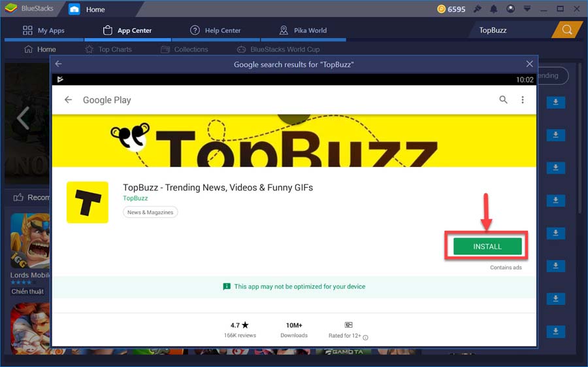Click the 'not optimized for your device' notice
Viewport: 588px width, 367px height.
tap(294, 287)
